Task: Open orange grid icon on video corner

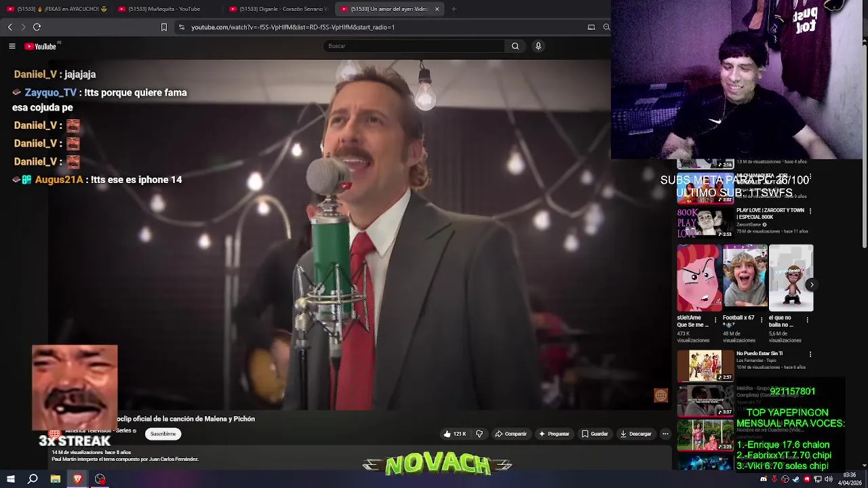Action: point(660,396)
